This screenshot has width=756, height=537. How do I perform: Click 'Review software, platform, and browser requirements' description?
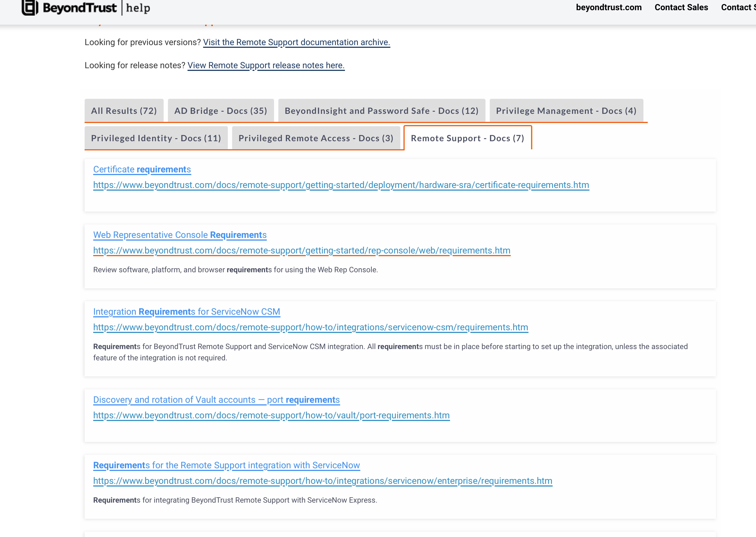coord(235,270)
